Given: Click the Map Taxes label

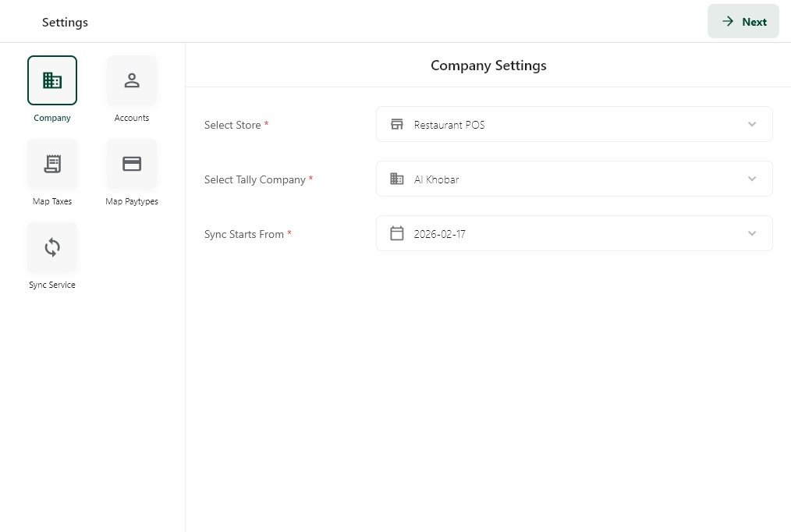Looking at the screenshot, I should tap(52, 201).
